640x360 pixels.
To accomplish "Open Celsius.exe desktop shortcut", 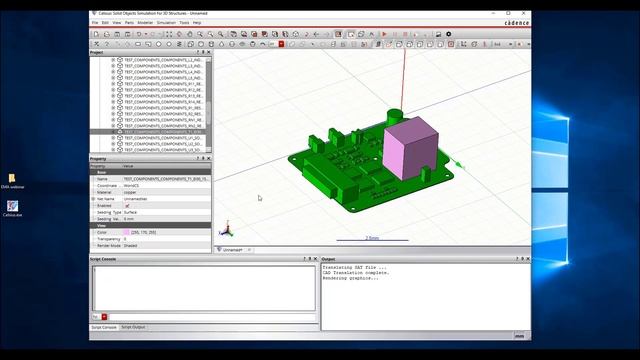I will pyautogui.click(x=12, y=209).
